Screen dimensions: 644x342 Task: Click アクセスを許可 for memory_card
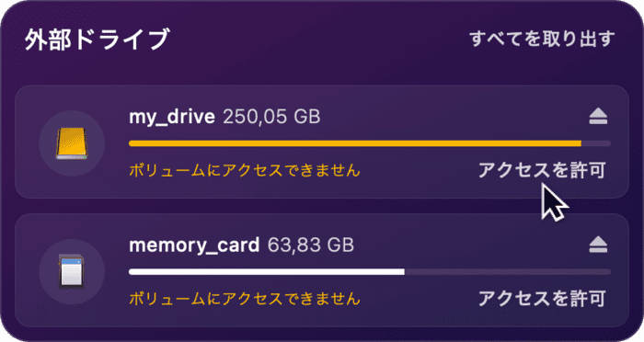pos(542,299)
